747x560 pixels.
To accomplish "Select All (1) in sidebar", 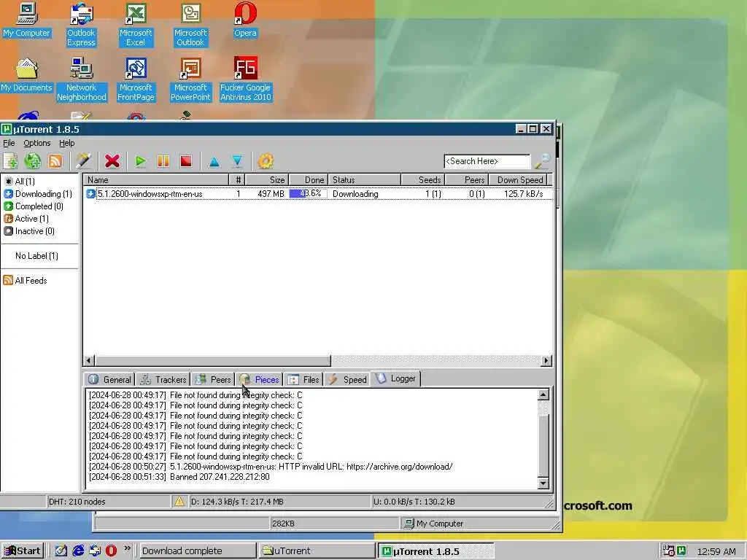I will click(20, 182).
